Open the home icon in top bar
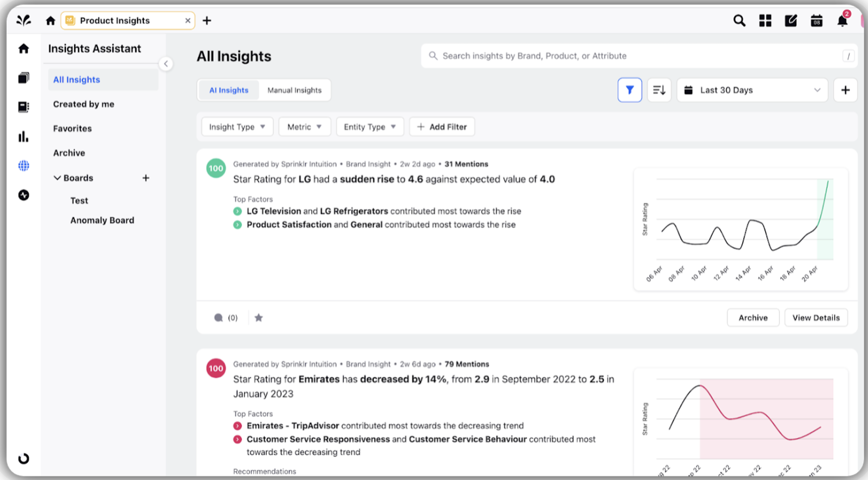This screenshot has width=868, height=480. pos(51,20)
